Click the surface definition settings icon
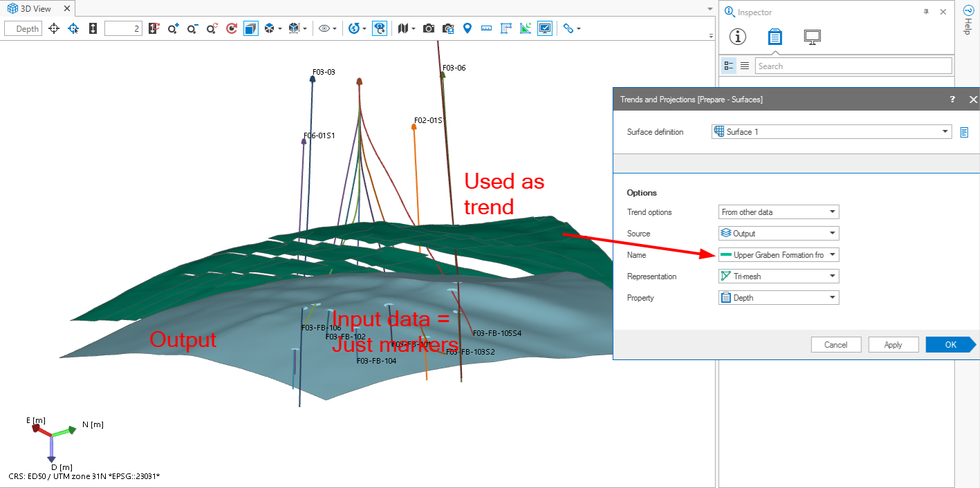This screenshot has width=980, height=488. click(x=965, y=132)
